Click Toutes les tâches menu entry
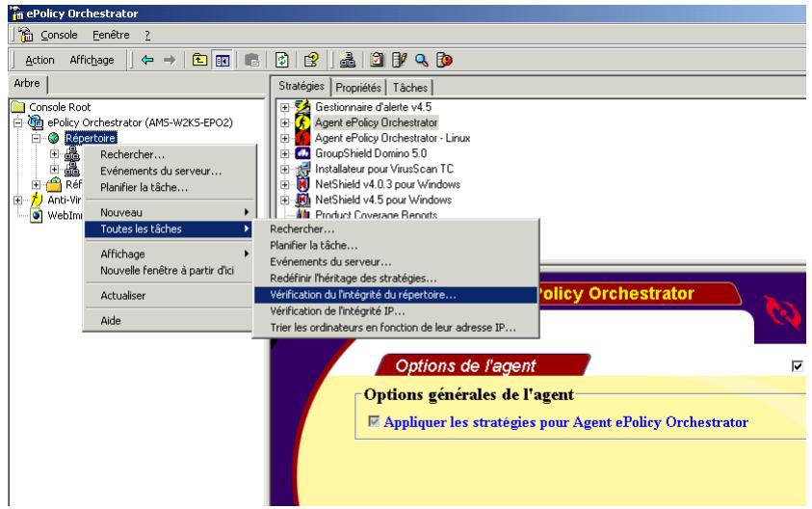The width and height of the screenshot is (812, 509). 170,229
